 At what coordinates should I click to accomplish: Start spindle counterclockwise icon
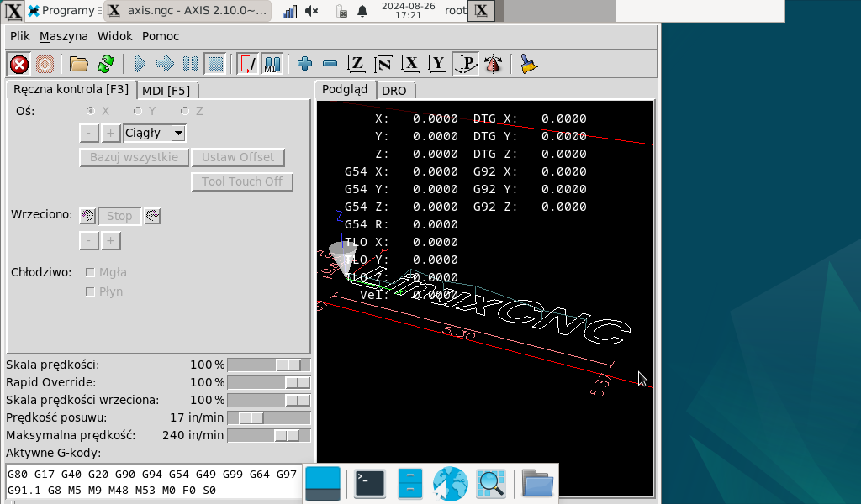pyautogui.click(x=87, y=216)
